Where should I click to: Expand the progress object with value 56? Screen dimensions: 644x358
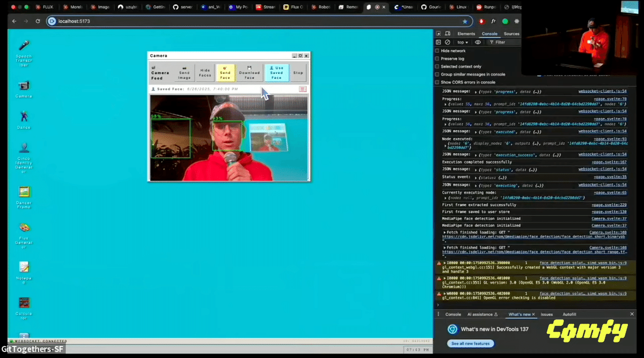pos(447,124)
